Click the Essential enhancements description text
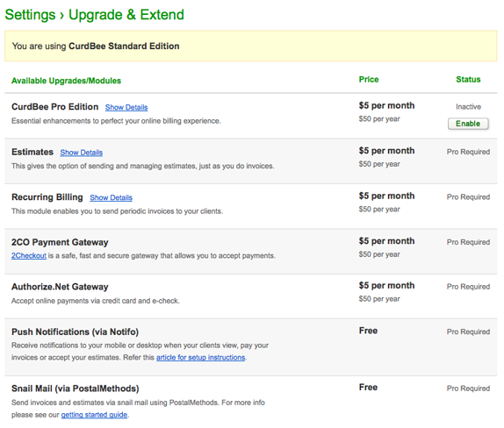Screen dimensions: 504x428 [116, 121]
